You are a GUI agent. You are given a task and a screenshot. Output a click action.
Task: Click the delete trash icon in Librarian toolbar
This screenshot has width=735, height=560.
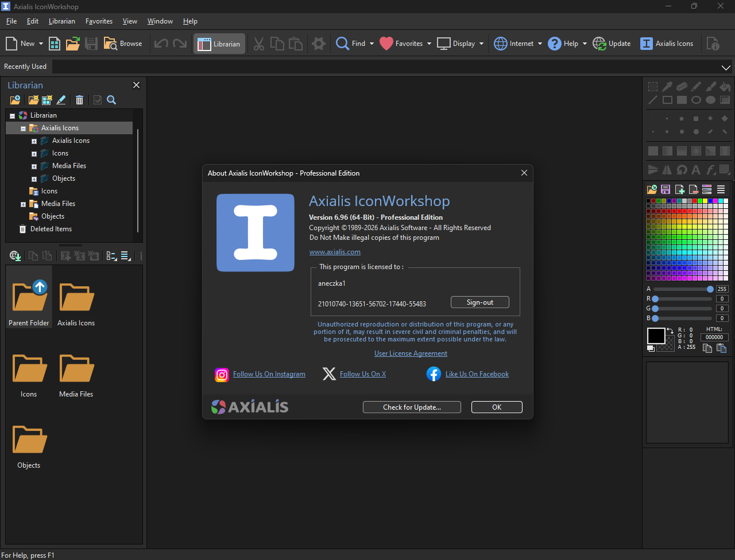pos(80,100)
